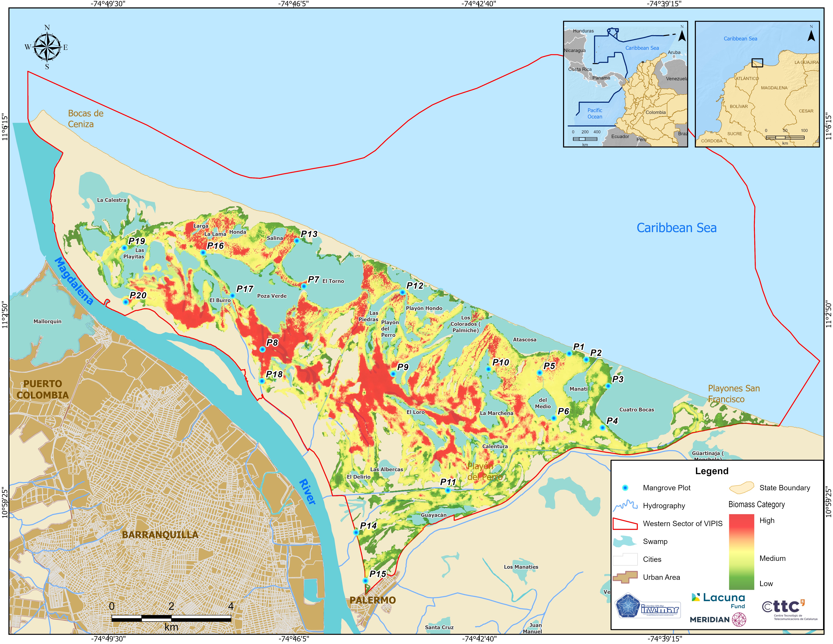Select plot marker P11 on the canal
The width and height of the screenshot is (833, 644).
[x=448, y=491]
